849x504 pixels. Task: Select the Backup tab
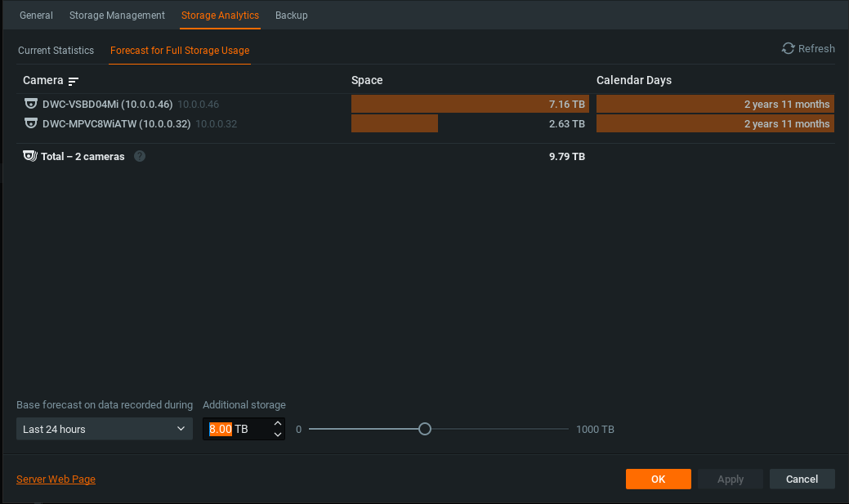click(x=292, y=16)
